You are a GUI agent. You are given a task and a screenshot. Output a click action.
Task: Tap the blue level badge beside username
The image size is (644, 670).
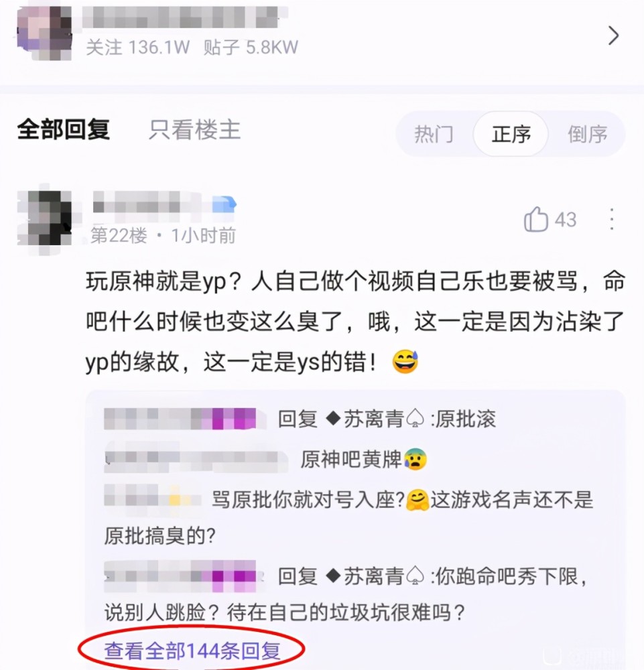coord(224,204)
